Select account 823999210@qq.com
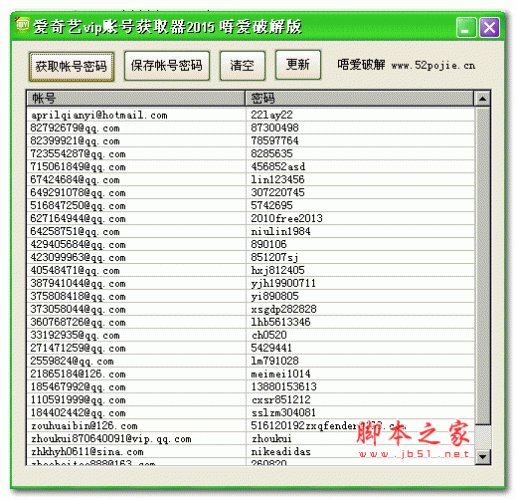 tap(75, 141)
